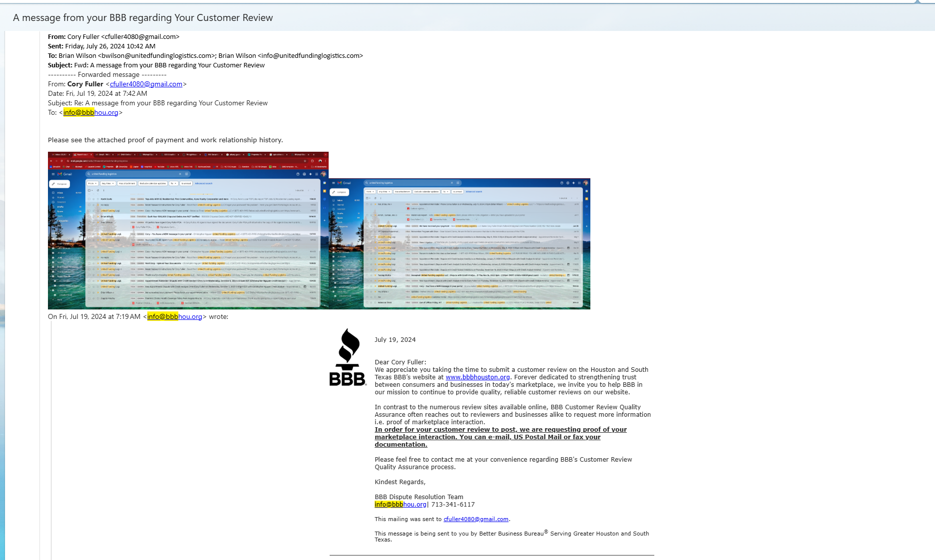
Task: Open cfuller4080@gmail.com link in forwarded From line
Action: 146,84
